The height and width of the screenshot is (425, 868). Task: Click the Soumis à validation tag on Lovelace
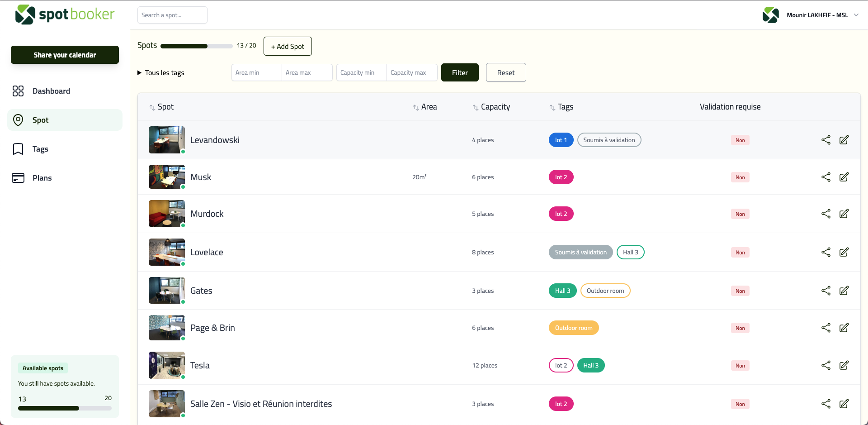tap(580, 252)
